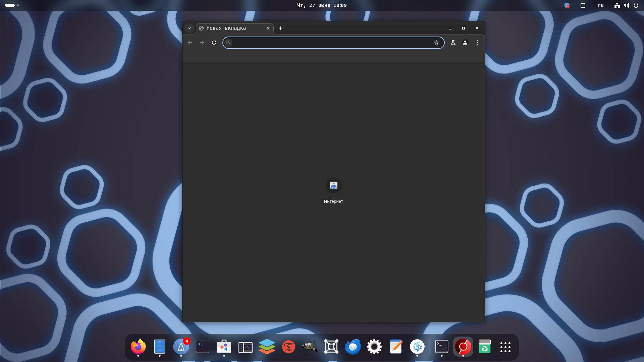Open the first terminal in dock
The image size is (644, 362).
pos(203,347)
